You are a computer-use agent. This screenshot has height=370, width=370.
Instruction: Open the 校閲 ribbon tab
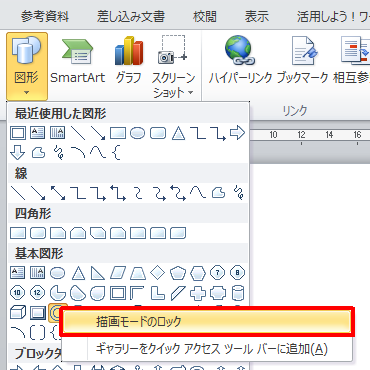point(205,16)
